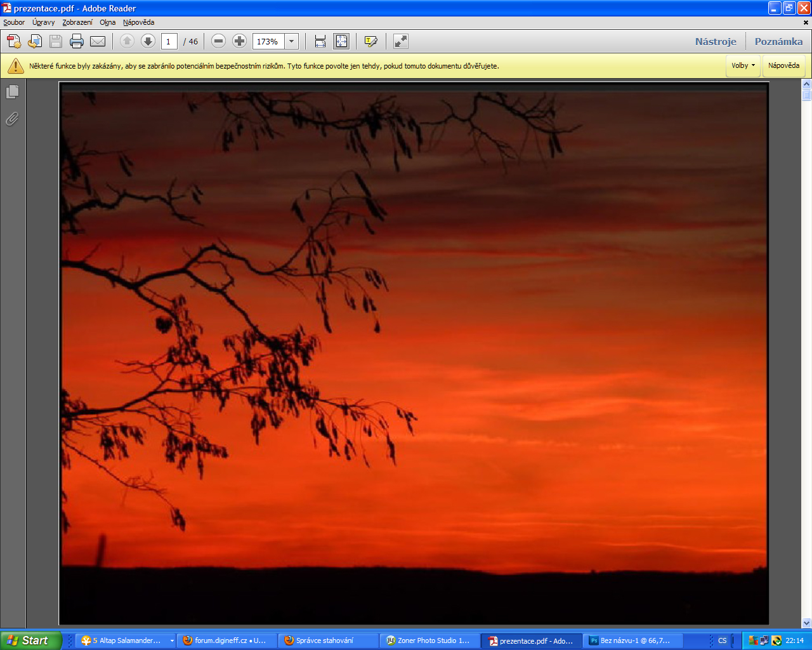Switch to full-screen read mode
Viewport: 812px width, 650px height.
point(401,42)
